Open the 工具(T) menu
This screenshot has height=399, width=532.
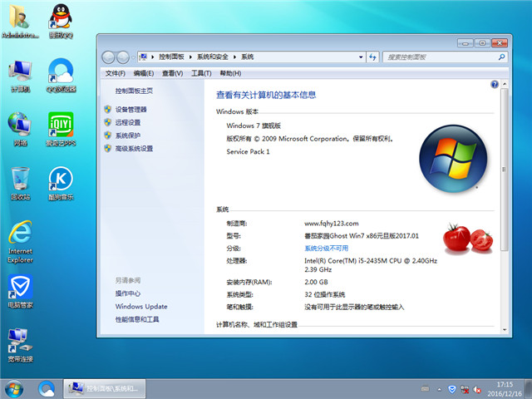click(201, 73)
